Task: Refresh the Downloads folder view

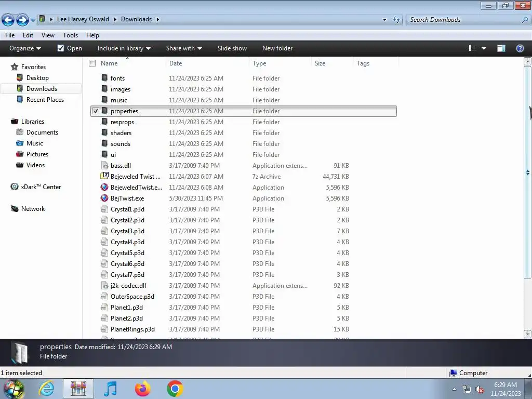Action: tap(396, 19)
